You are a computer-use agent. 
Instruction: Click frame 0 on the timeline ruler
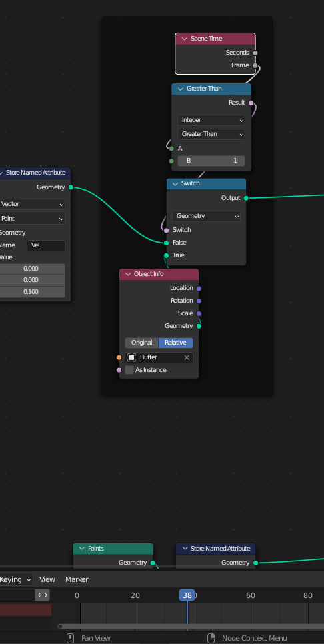[77, 595]
